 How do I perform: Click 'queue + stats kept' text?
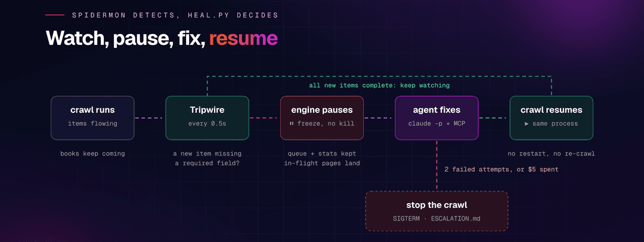point(322,154)
